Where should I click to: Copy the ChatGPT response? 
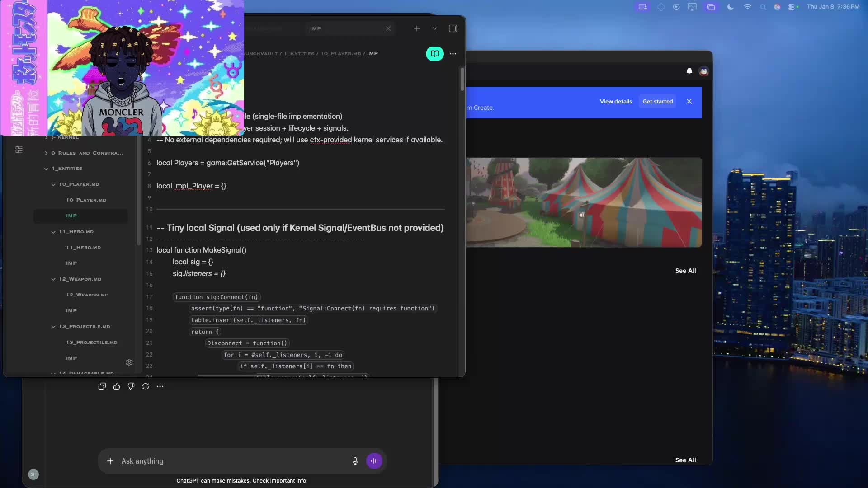[x=102, y=386]
